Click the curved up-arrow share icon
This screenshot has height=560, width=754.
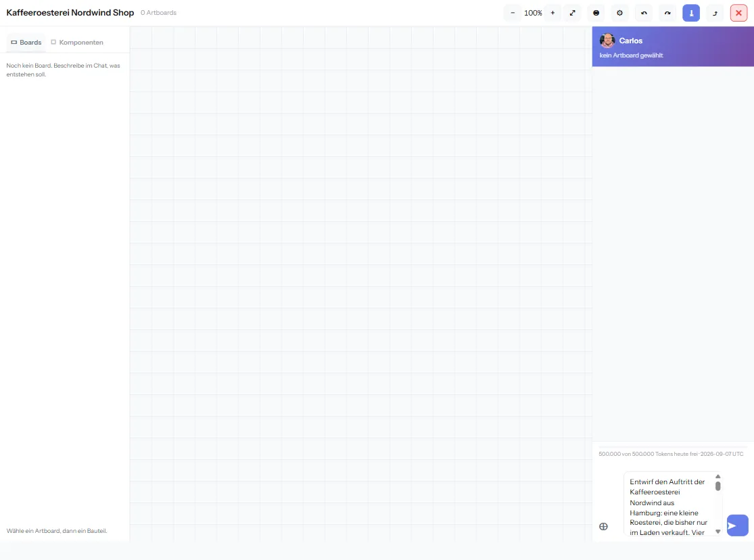[x=715, y=13]
